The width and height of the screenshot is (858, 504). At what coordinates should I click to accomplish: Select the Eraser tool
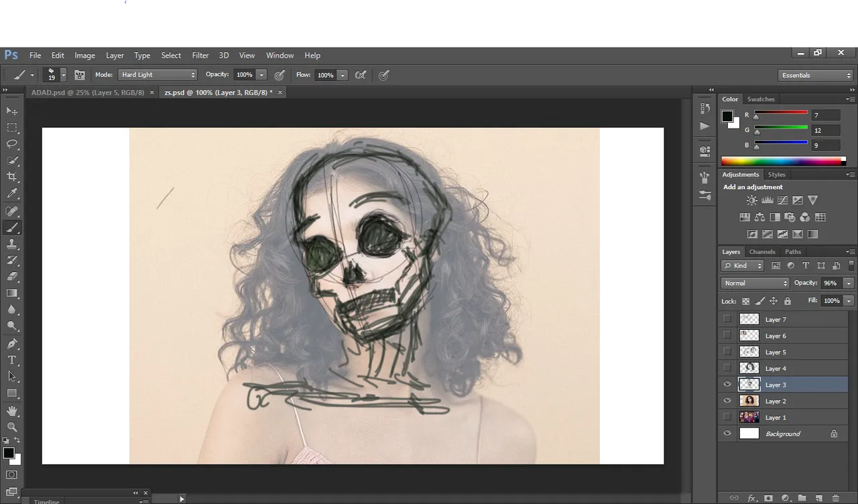[12, 276]
